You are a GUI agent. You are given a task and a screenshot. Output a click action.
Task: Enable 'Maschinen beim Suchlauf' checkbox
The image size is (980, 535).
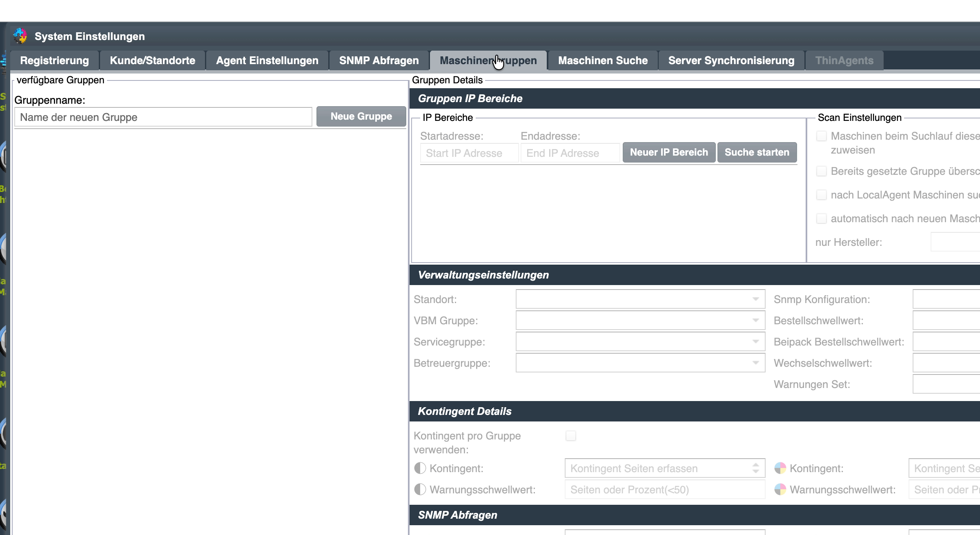pyautogui.click(x=821, y=136)
